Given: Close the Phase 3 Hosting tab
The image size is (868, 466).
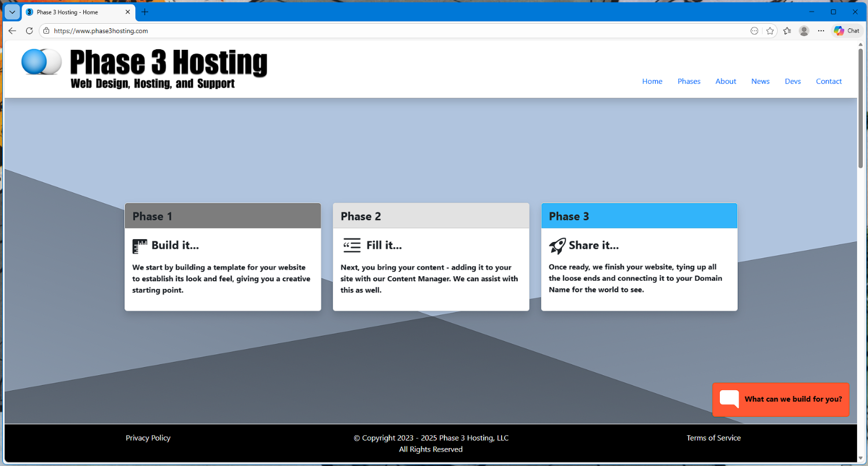Looking at the screenshot, I should pyautogui.click(x=128, y=12).
